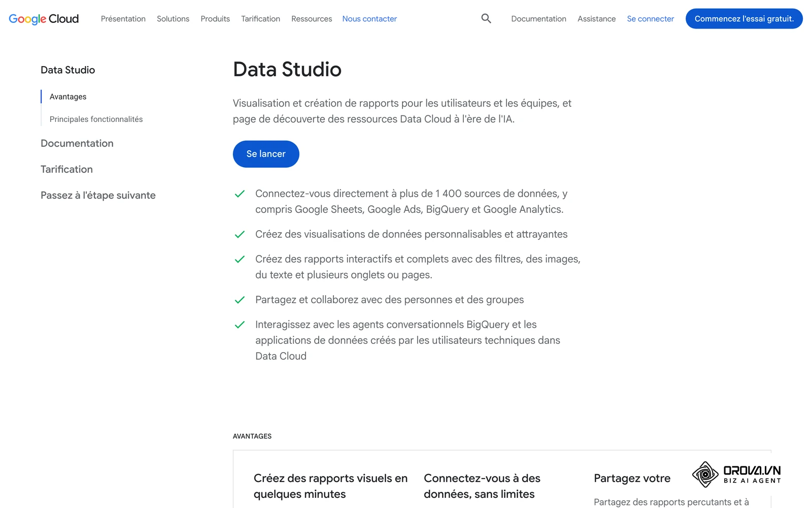Open Tarification in the top navigation

[x=260, y=19]
